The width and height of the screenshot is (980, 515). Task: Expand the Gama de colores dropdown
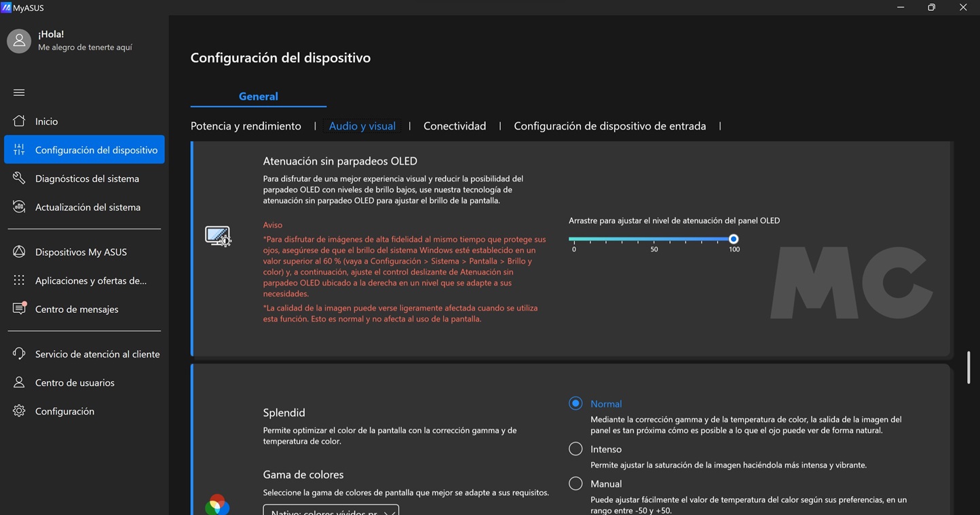(x=331, y=510)
